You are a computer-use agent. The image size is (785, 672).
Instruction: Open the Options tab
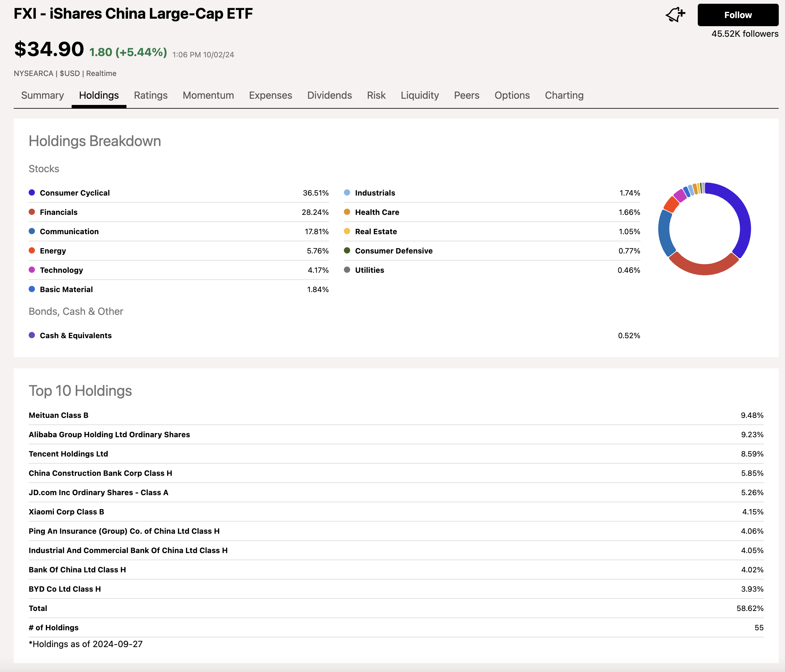click(512, 95)
